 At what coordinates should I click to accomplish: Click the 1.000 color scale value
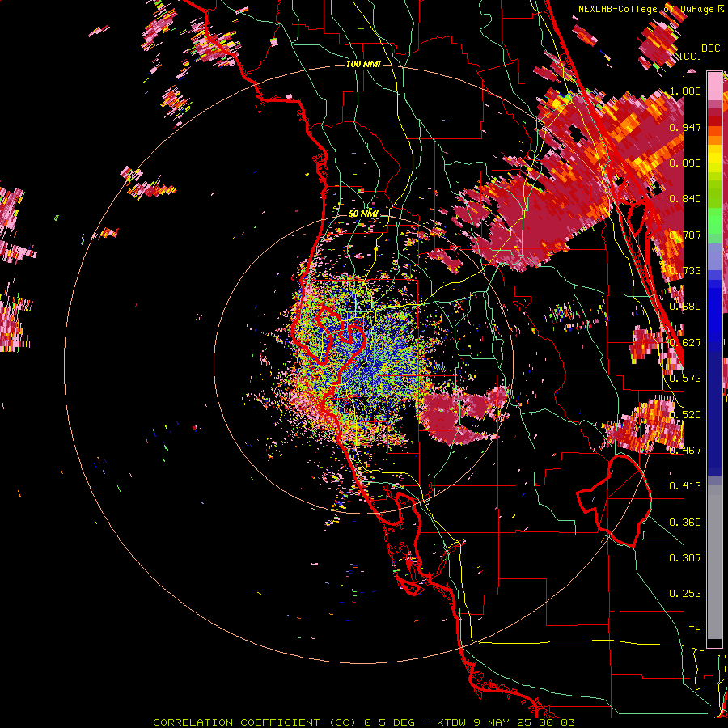(685, 91)
